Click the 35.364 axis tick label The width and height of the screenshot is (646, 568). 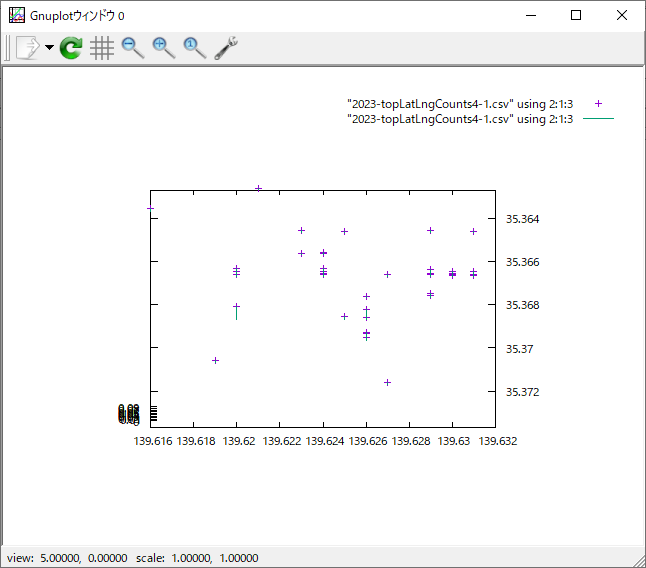tap(522, 219)
